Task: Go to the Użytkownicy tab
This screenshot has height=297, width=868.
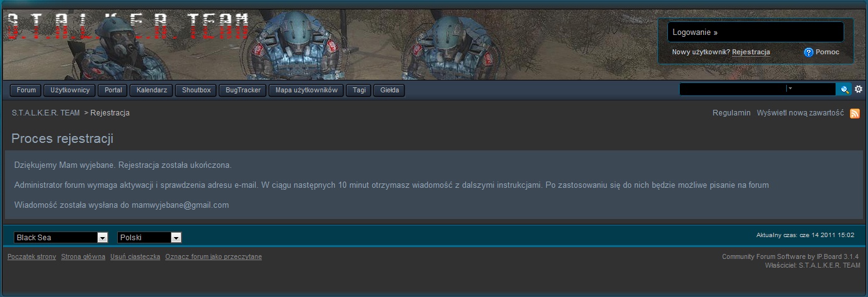Action: 70,90
